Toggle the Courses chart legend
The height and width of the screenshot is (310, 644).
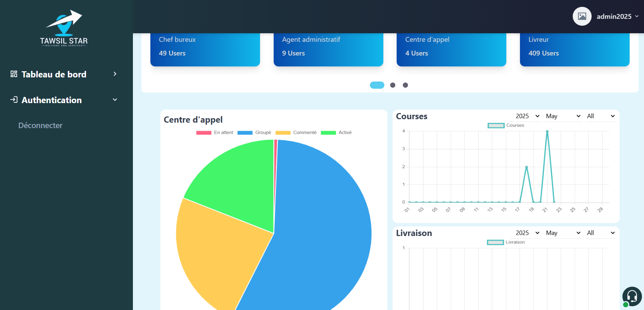[506, 125]
